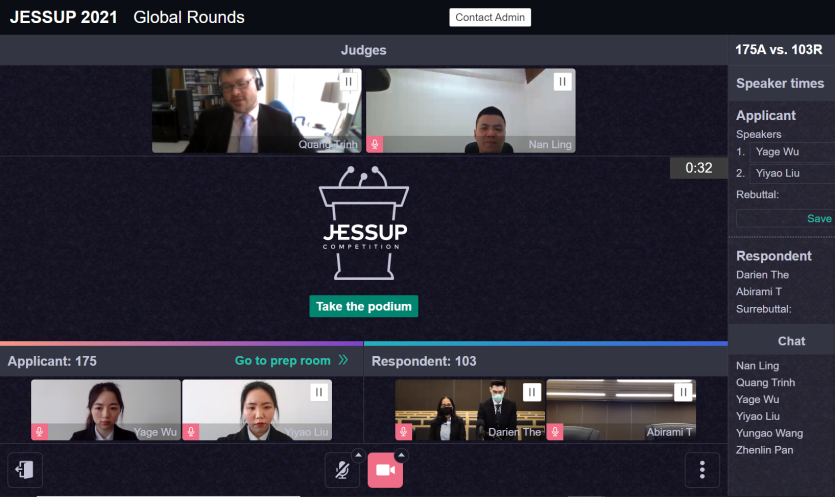Toggle the pink camera button
Viewport: 835px width, 497px height.
click(x=385, y=469)
